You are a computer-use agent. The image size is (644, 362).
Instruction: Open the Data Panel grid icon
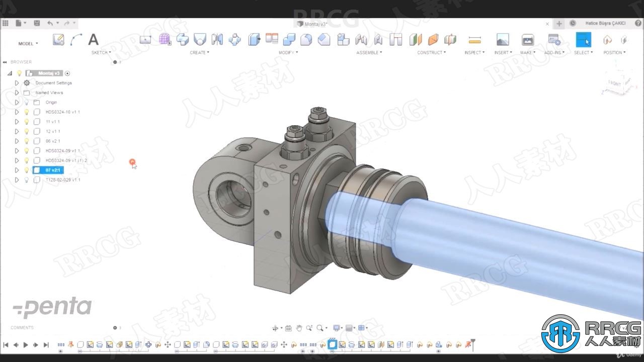click(6, 23)
